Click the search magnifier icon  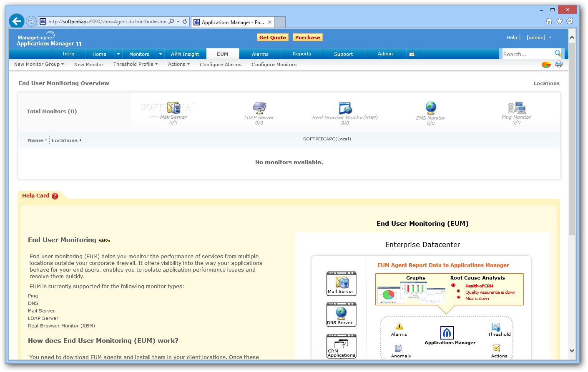558,53
